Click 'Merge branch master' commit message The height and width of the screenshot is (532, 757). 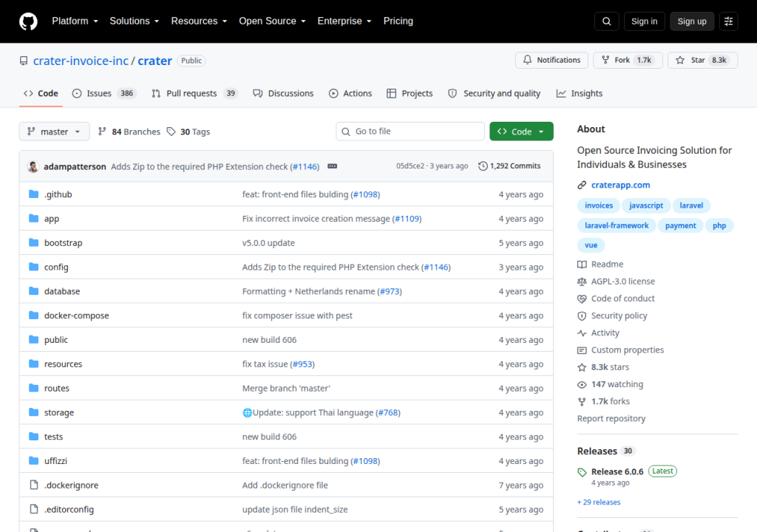(x=286, y=388)
